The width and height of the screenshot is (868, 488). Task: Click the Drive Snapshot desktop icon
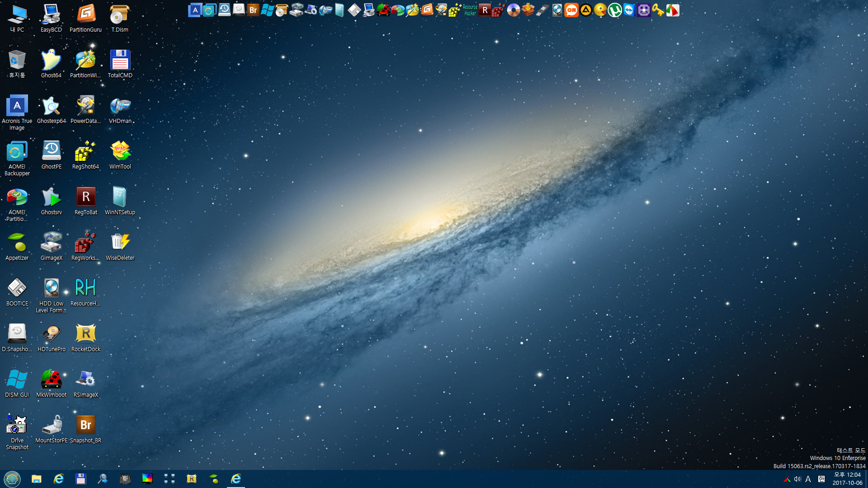point(17,432)
